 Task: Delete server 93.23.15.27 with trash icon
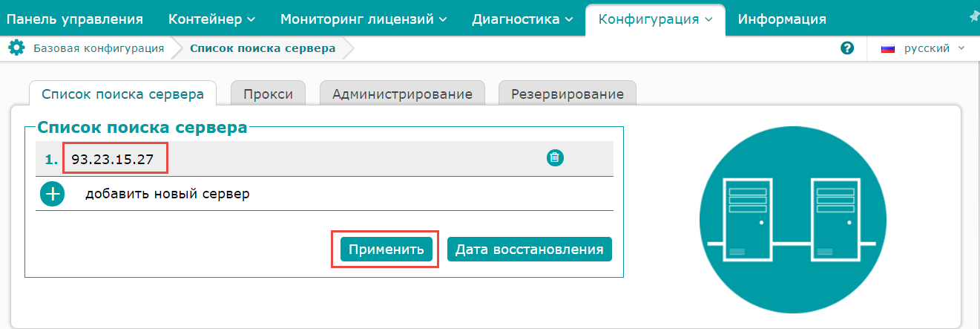pyautogui.click(x=555, y=157)
